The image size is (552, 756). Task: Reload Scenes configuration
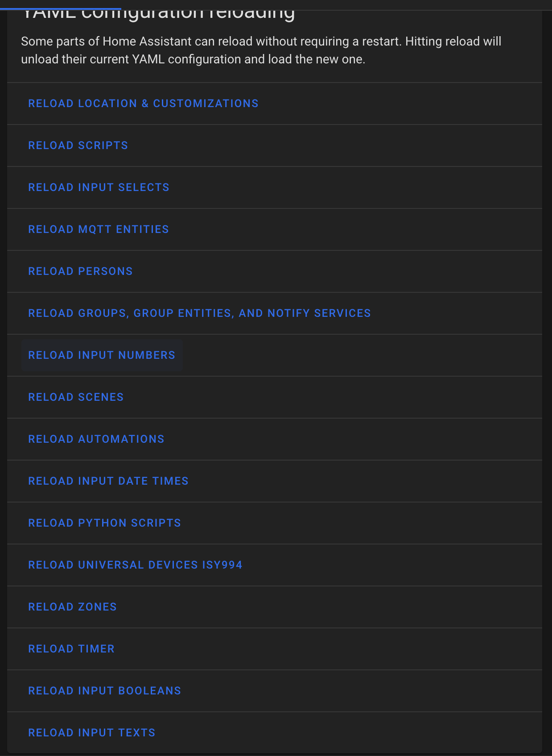click(x=76, y=397)
